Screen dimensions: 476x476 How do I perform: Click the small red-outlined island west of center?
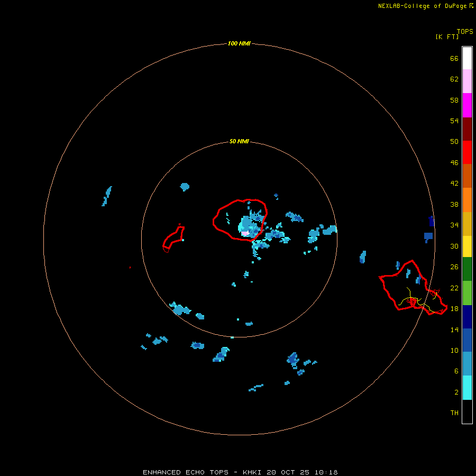tap(173, 238)
